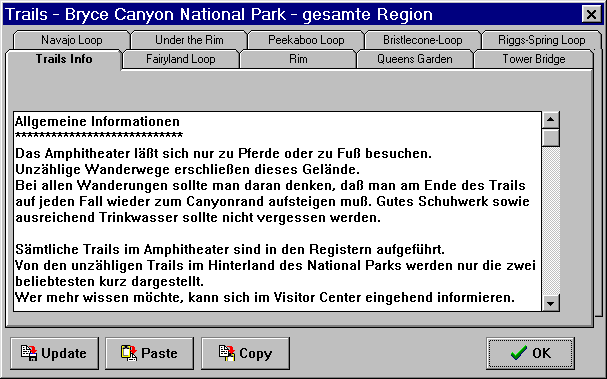Select the Trails Info tab

64,59
